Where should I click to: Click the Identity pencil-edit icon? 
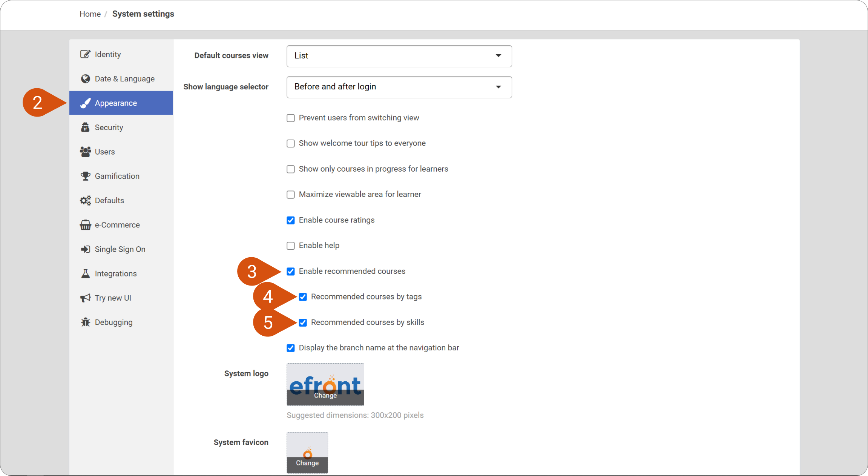[85, 54]
